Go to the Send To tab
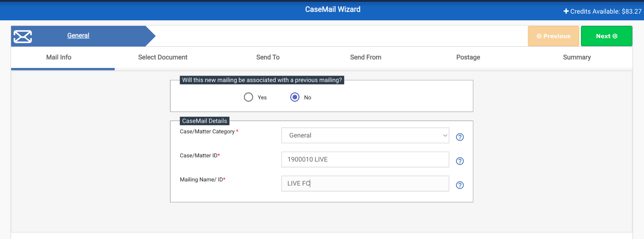644x239 pixels. tap(268, 57)
